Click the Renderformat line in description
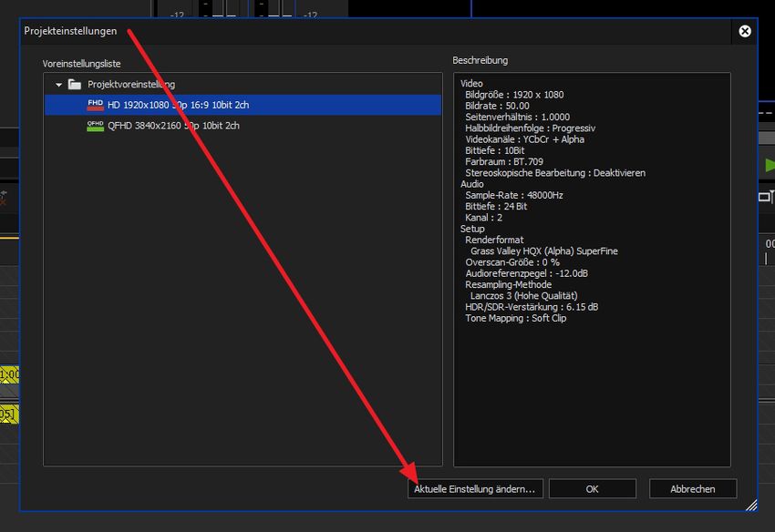 [497, 240]
